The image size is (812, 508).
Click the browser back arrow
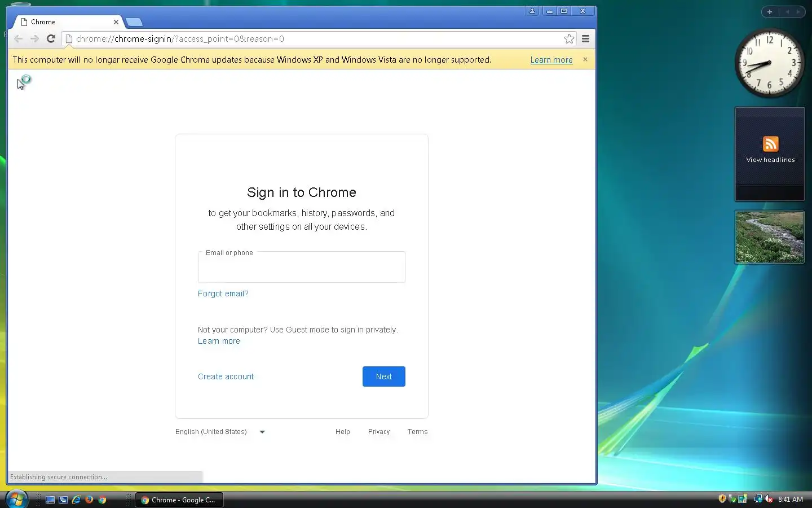click(18, 38)
